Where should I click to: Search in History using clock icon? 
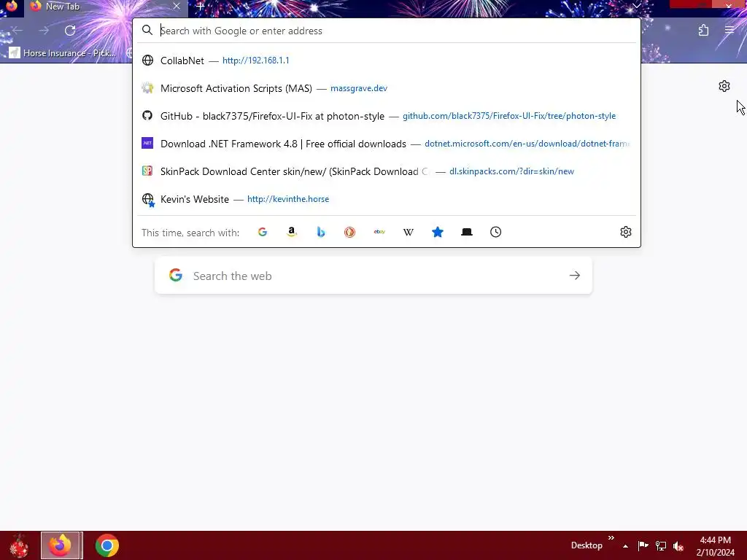(495, 232)
